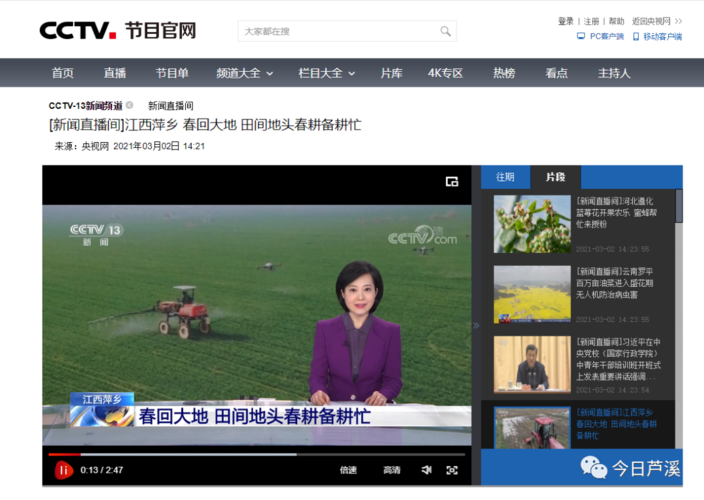Mute the video player sound
704x500 pixels.
coord(426,470)
